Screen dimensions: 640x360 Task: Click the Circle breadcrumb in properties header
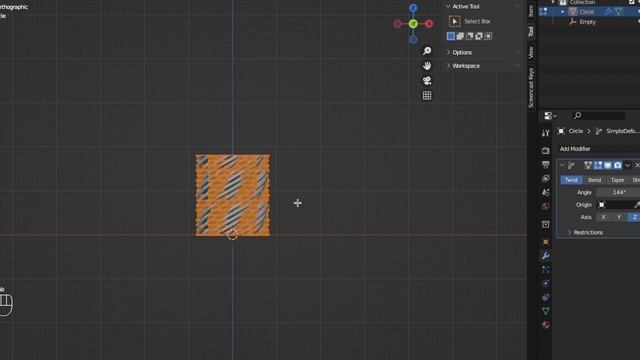576,131
